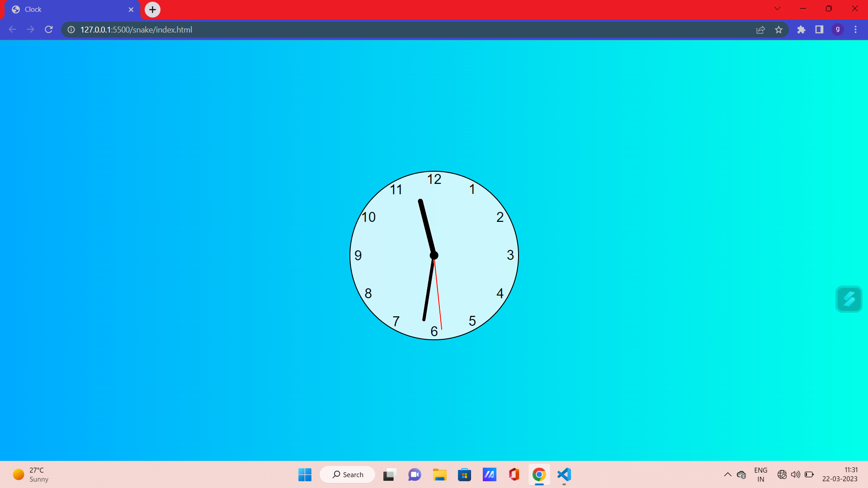Click the bookmark star icon

778,29
